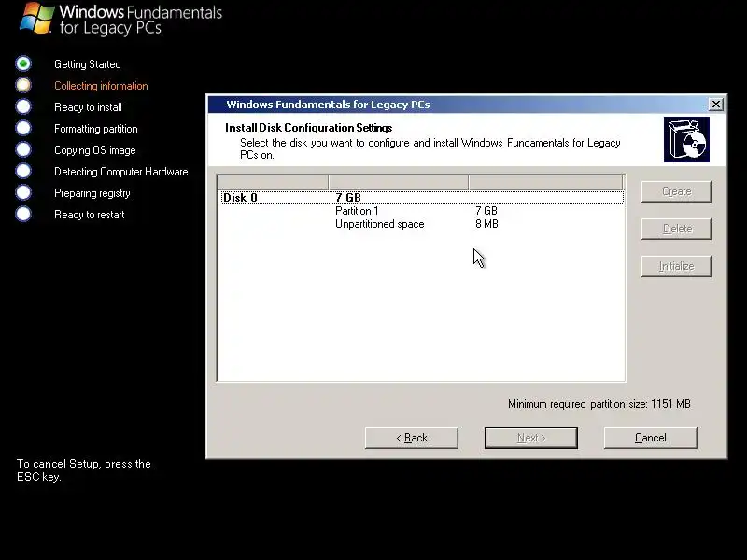This screenshot has width=747, height=560.
Task: Click the Collecting information step indicator
Action: click(x=23, y=85)
